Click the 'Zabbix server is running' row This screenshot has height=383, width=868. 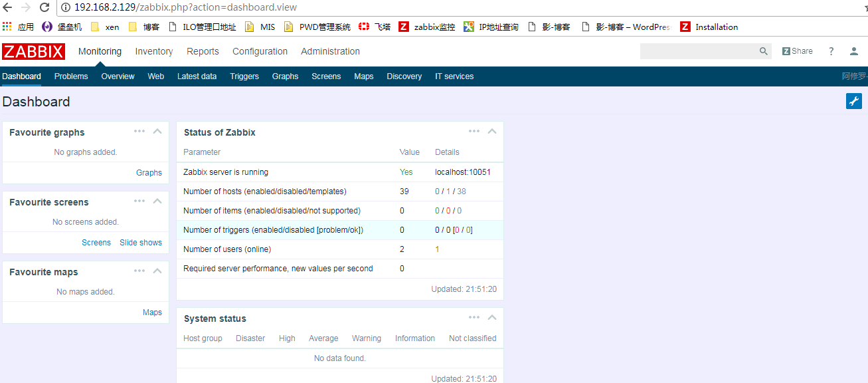coord(340,172)
